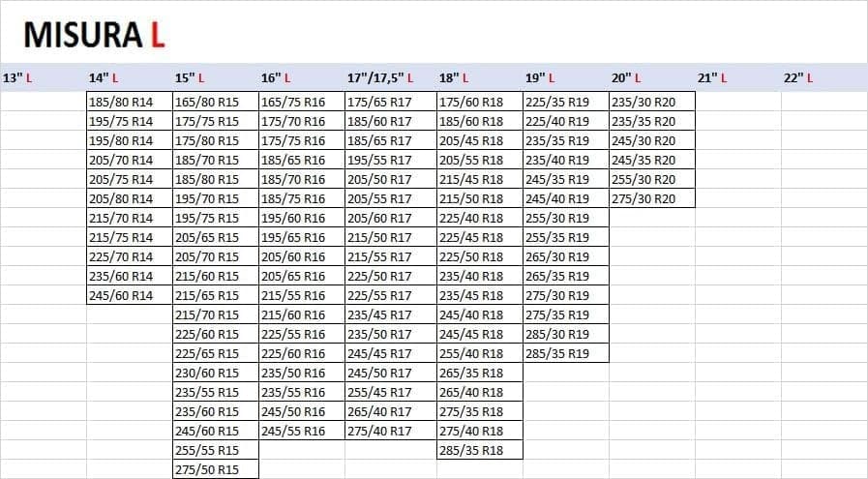Select the 21" L header cell
The image size is (868, 479).
[738, 78]
